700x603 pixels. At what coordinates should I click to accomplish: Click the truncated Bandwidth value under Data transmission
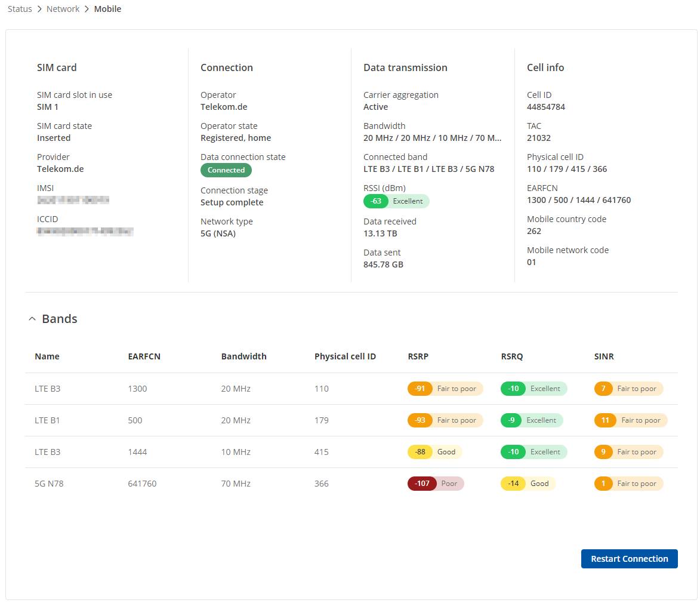tap(432, 138)
